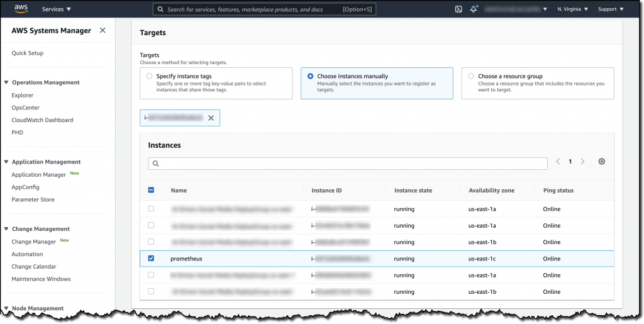Screen dimensions: 644x324
Task: Collapse the Change Management section
Action: [x=6, y=229]
